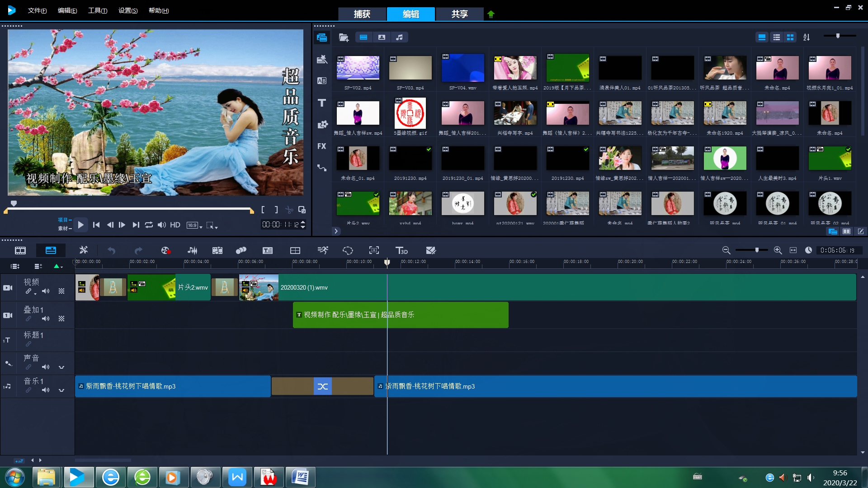Toggle HD preview quality
The width and height of the screenshot is (868, 488).
pos(175,225)
